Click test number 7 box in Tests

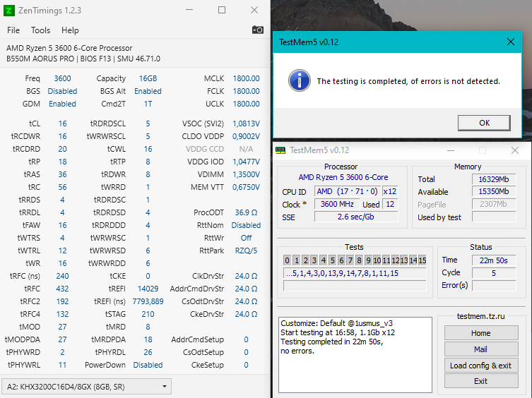tap(350, 260)
